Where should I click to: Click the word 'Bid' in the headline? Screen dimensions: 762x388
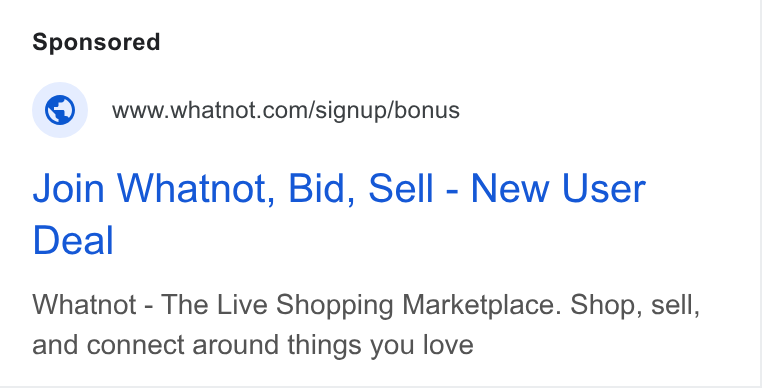pyautogui.click(x=320, y=188)
